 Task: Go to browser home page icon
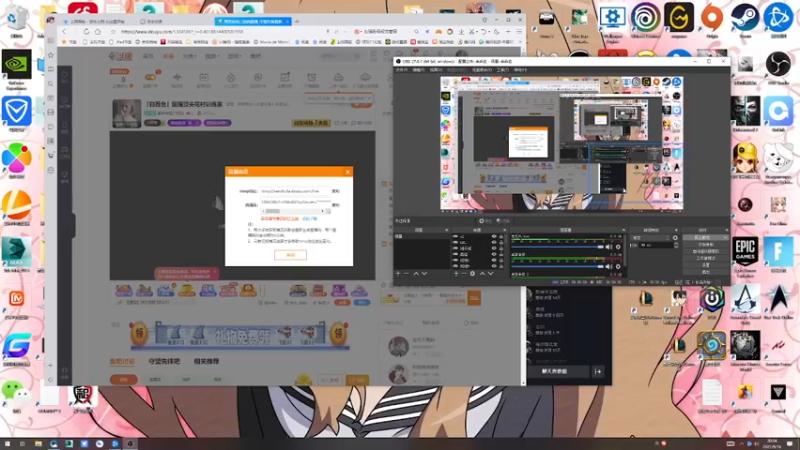pyautogui.click(x=97, y=32)
